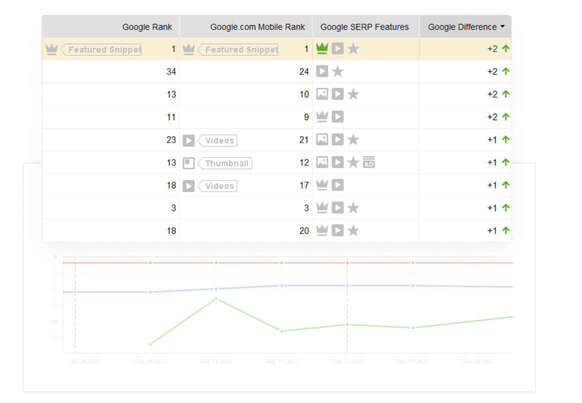This screenshot has width=582, height=403.
Task: Click the last SERP icon after the star, rank 12 row
Action: coord(369,162)
